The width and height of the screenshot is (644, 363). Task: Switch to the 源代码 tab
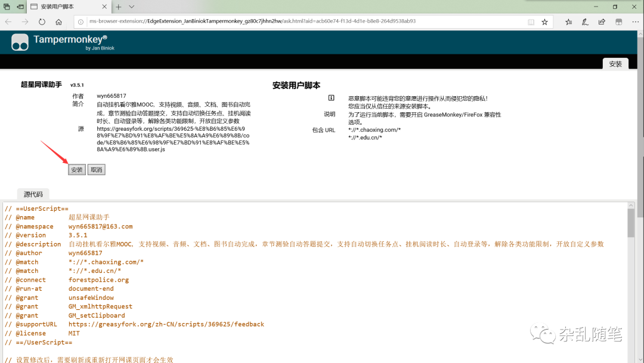(33, 194)
